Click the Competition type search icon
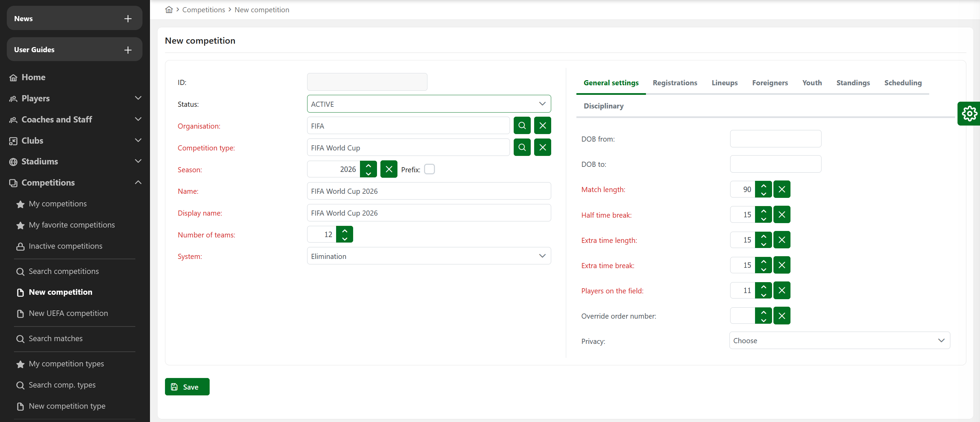The height and width of the screenshot is (422, 980). click(522, 147)
